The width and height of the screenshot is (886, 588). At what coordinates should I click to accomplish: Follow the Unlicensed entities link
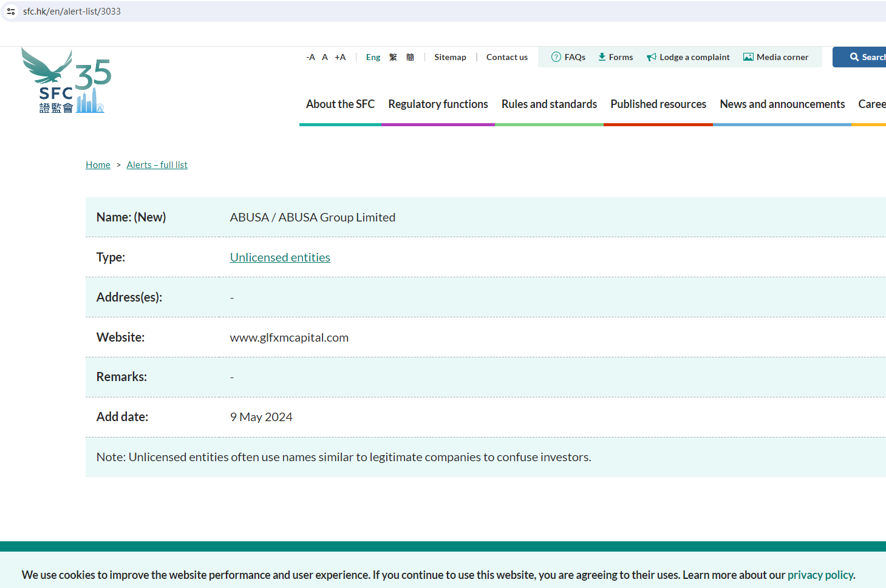coord(280,257)
